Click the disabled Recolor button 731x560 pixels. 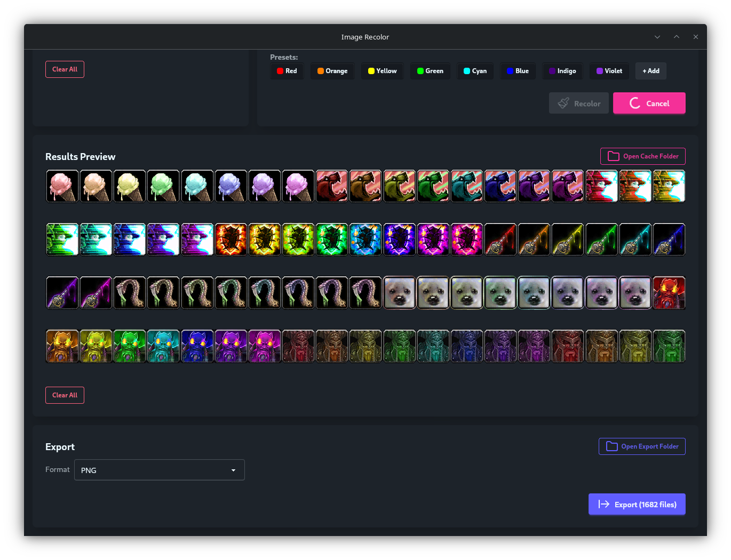pos(579,103)
